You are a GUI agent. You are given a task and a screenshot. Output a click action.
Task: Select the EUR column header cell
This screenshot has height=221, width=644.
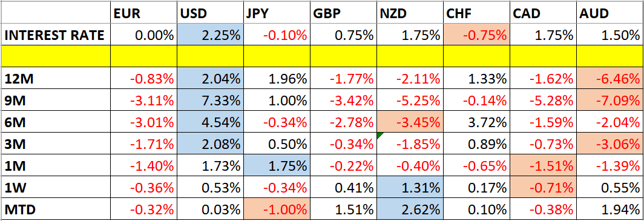click(x=144, y=14)
